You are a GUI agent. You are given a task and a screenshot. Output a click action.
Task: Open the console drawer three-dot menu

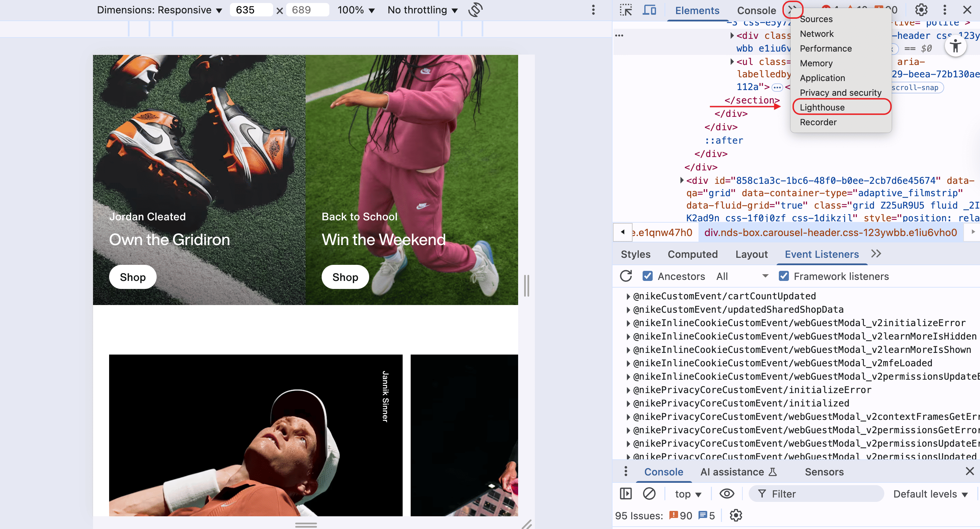(626, 471)
